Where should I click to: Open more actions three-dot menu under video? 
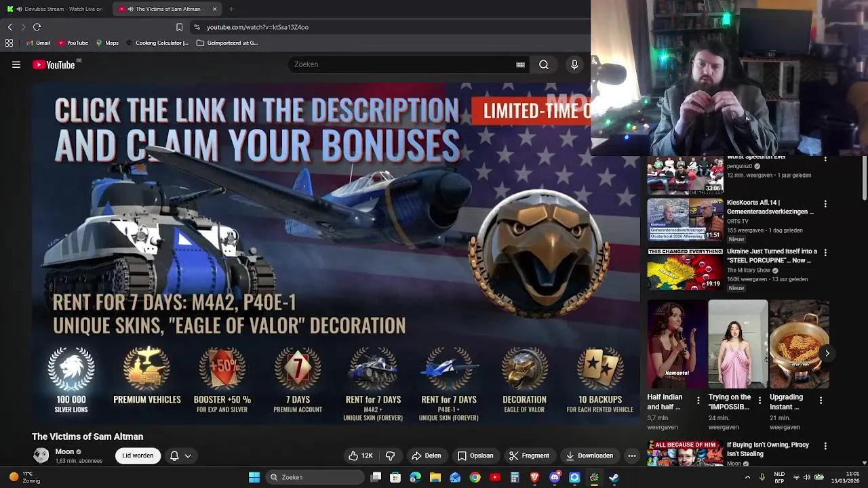[632, 455]
